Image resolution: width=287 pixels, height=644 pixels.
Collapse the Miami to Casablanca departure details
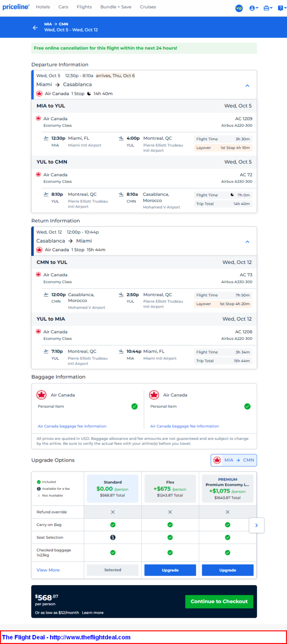tap(247, 85)
